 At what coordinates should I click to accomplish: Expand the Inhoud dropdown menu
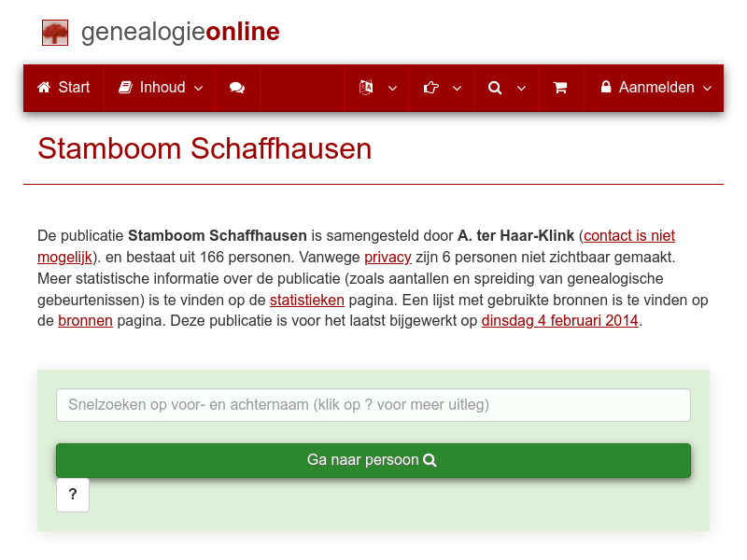197,88
